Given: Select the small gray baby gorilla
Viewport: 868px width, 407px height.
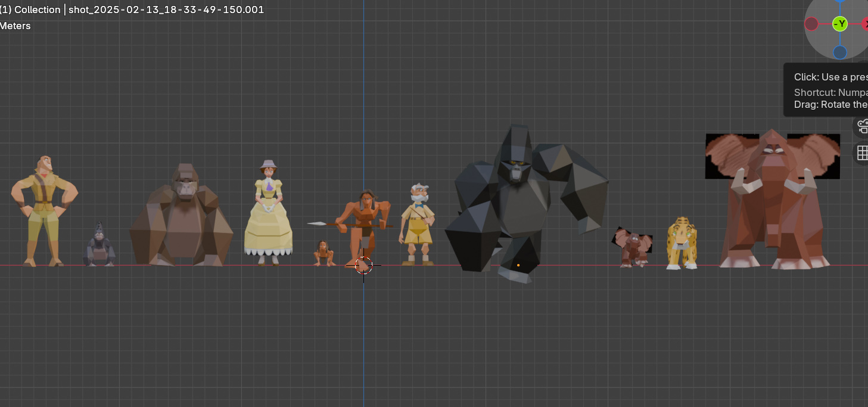Looking at the screenshot, I should 99,245.
